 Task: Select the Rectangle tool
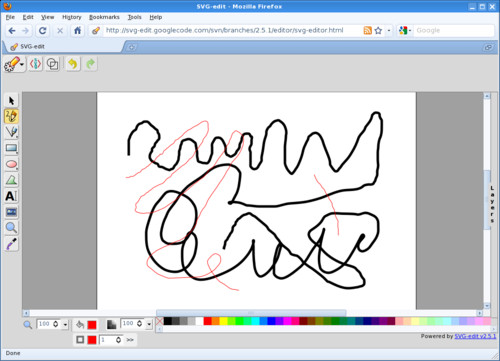[x=11, y=148]
